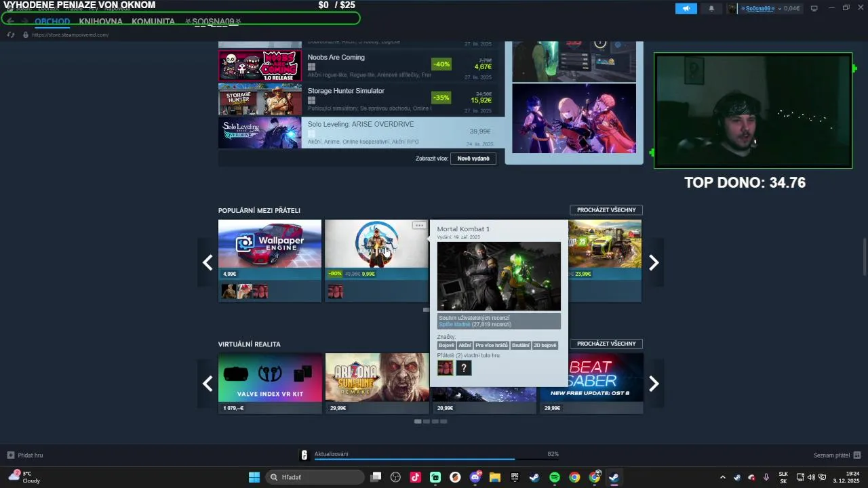This screenshot has height=488, width=868.
Task: Go back with the navigation arrow
Action: click(10, 21)
